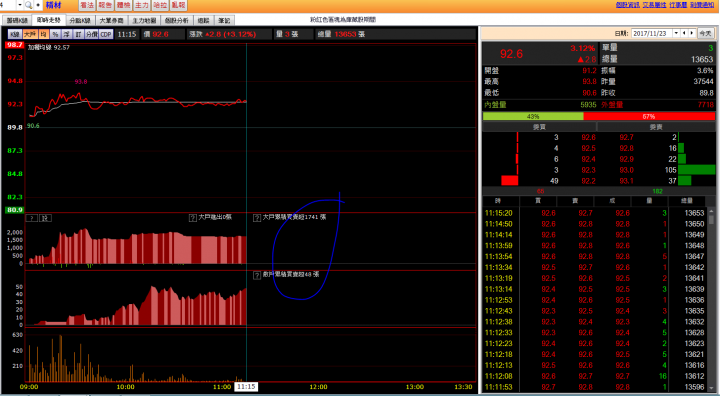This screenshot has width=720, height=396.
Task: Open the stock code dropdown arrow
Action: coord(20,5)
